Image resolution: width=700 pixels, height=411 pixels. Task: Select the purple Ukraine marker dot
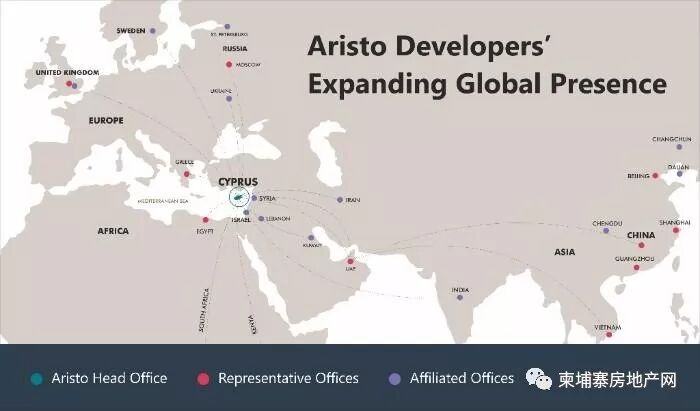pos(229,99)
